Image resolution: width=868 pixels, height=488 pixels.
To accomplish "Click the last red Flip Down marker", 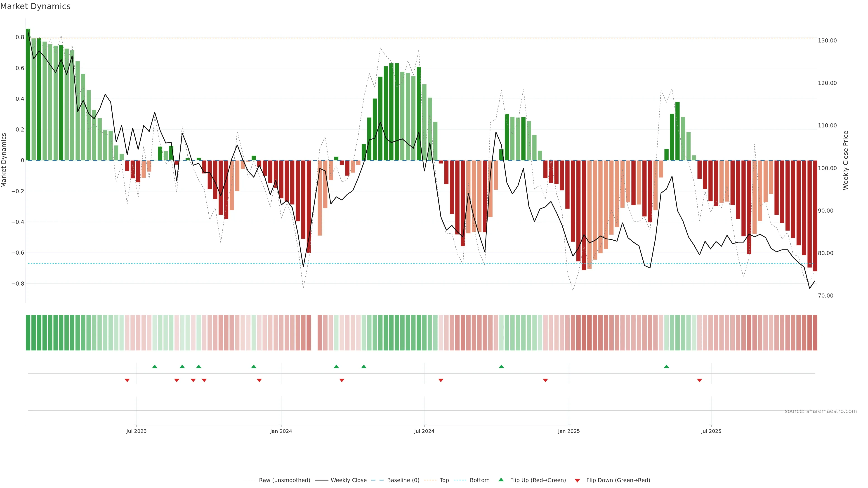I will point(699,380).
